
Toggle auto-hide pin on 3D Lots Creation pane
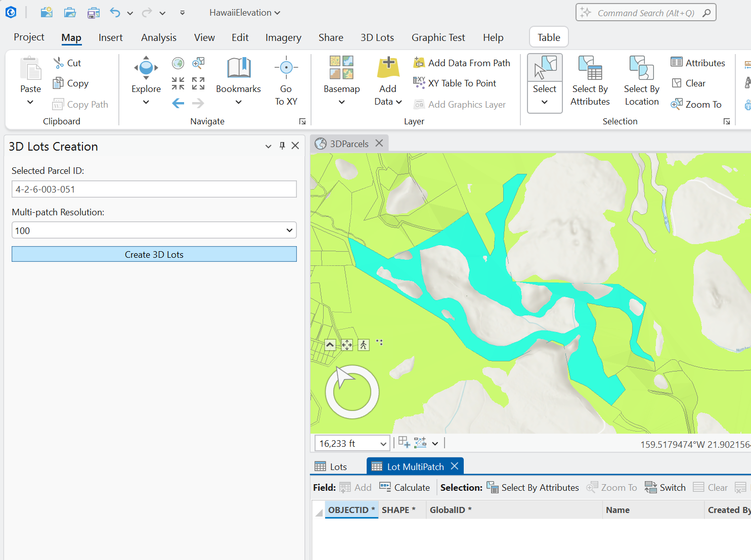point(282,146)
